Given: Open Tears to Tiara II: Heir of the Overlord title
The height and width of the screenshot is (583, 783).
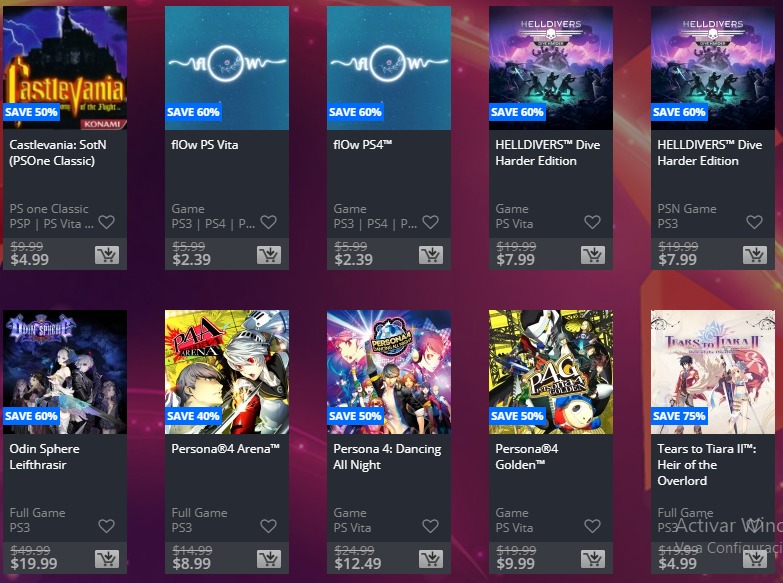Looking at the screenshot, I should click(707, 465).
